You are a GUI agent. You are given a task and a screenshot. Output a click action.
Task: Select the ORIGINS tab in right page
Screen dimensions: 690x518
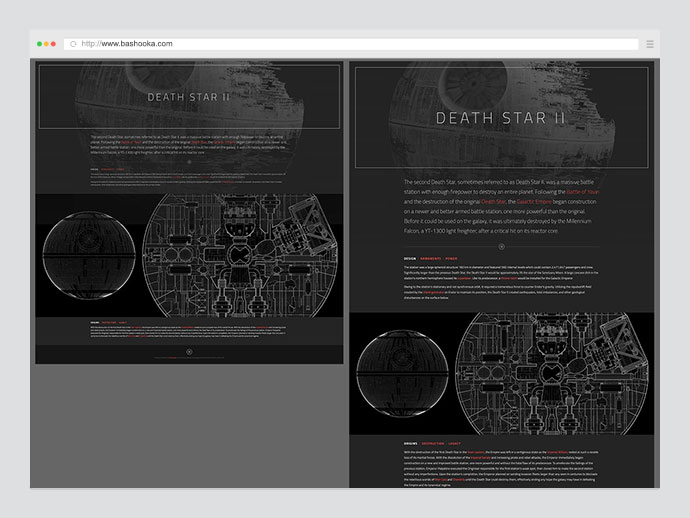pyautogui.click(x=411, y=444)
